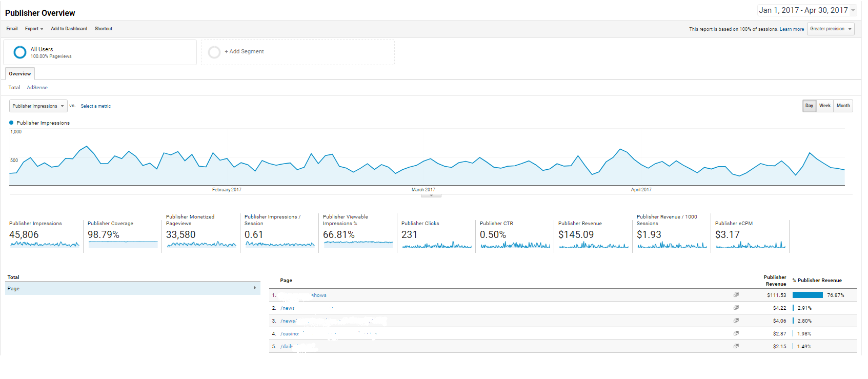Click the All Users segment circle icon

coord(20,52)
